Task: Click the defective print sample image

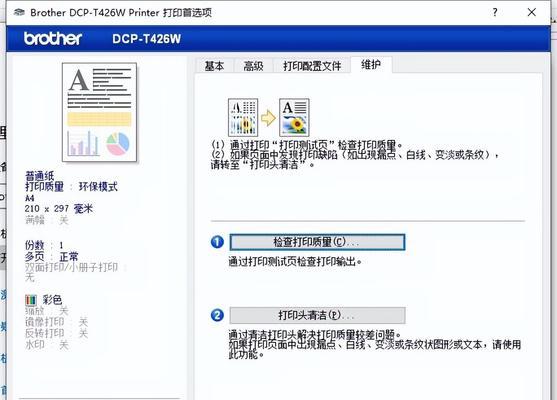Action: pyautogui.click(x=243, y=118)
